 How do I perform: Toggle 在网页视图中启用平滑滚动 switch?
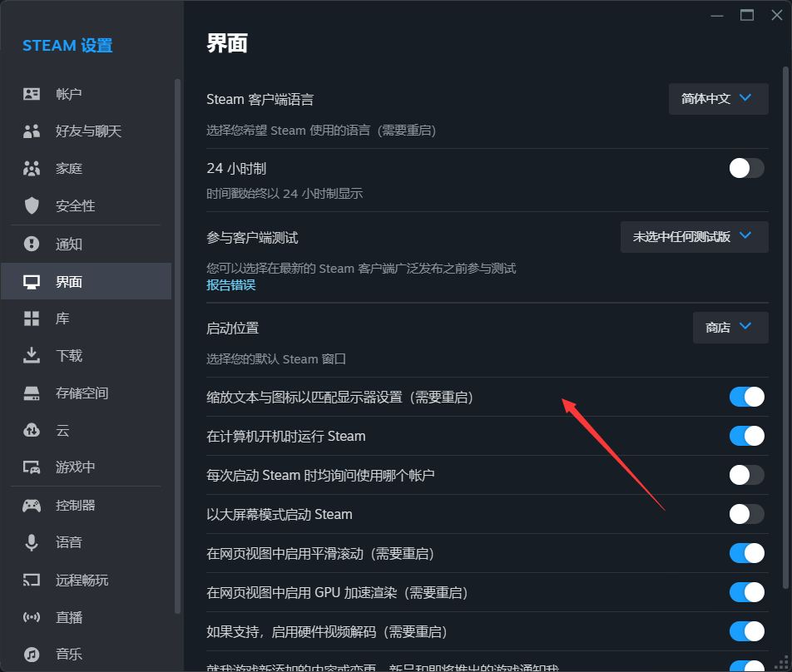[x=746, y=553]
